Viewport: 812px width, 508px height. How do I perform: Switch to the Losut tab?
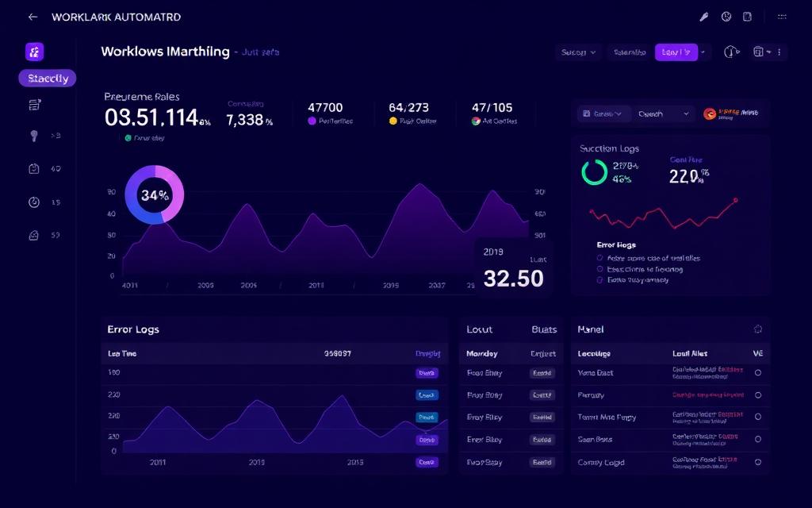[x=480, y=329]
